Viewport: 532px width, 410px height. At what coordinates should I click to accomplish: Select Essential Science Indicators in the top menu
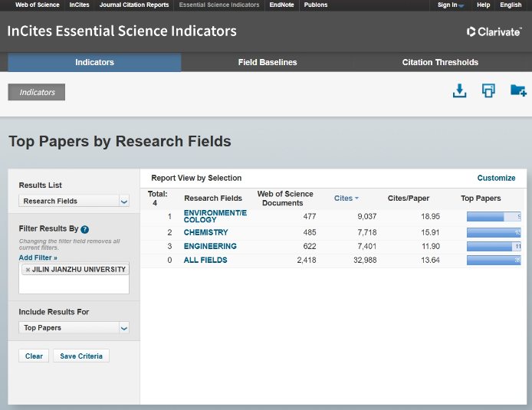(x=219, y=5)
